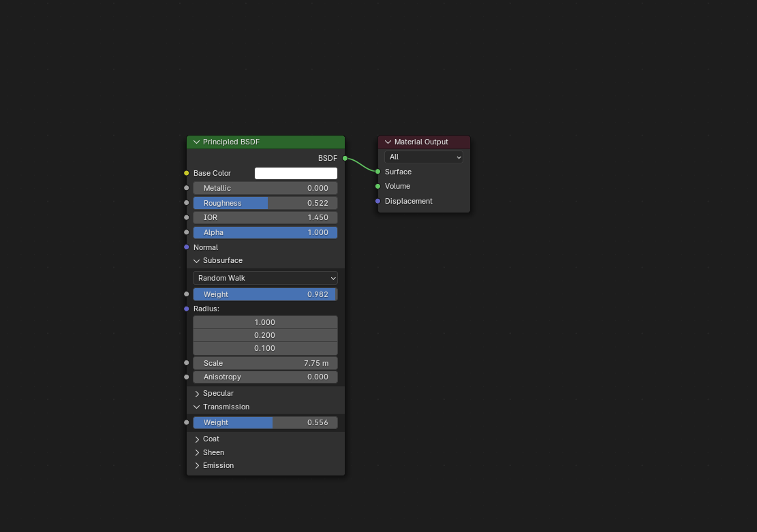Click the IOR value field

click(265, 218)
